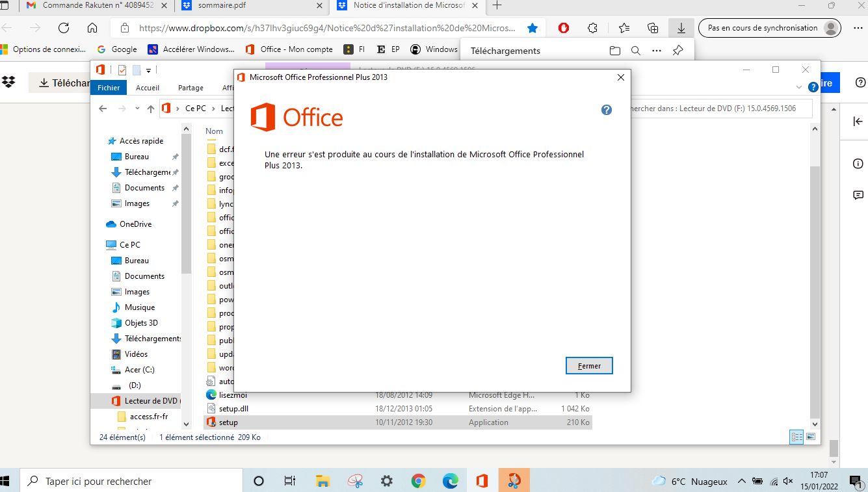Open the Downloads panel more options menu

(x=656, y=50)
